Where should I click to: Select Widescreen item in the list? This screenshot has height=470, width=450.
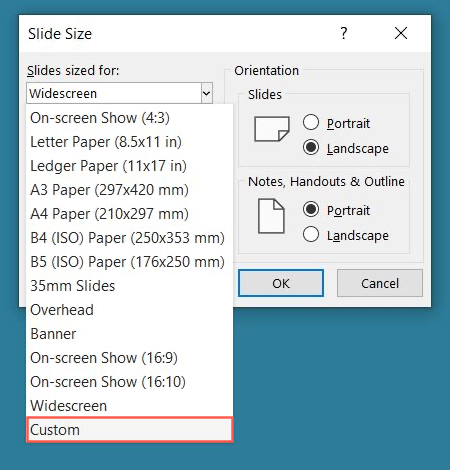(x=130, y=406)
